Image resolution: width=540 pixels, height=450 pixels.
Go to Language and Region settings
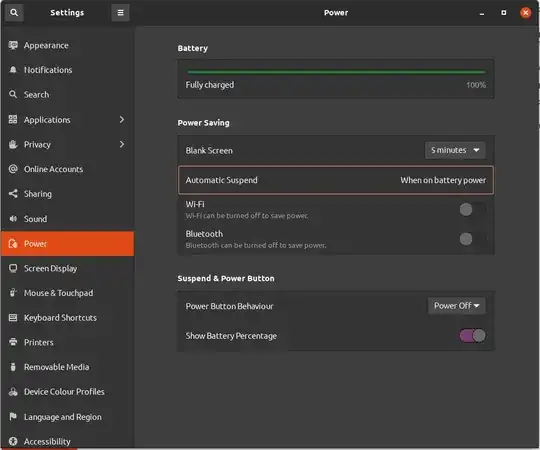click(68, 417)
